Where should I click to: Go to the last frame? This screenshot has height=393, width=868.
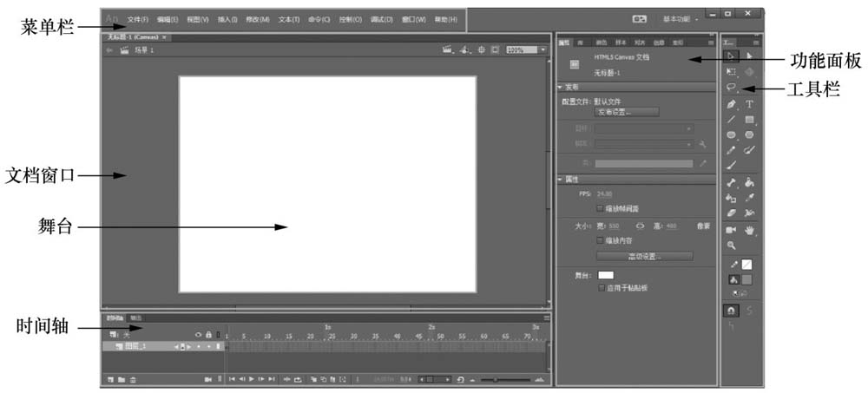pyautogui.click(x=271, y=380)
